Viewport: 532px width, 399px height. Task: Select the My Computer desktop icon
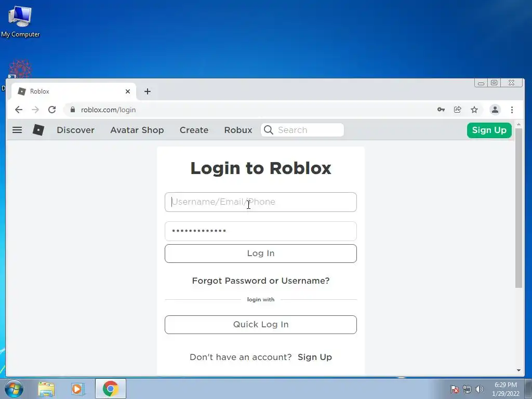click(x=20, y=21)
